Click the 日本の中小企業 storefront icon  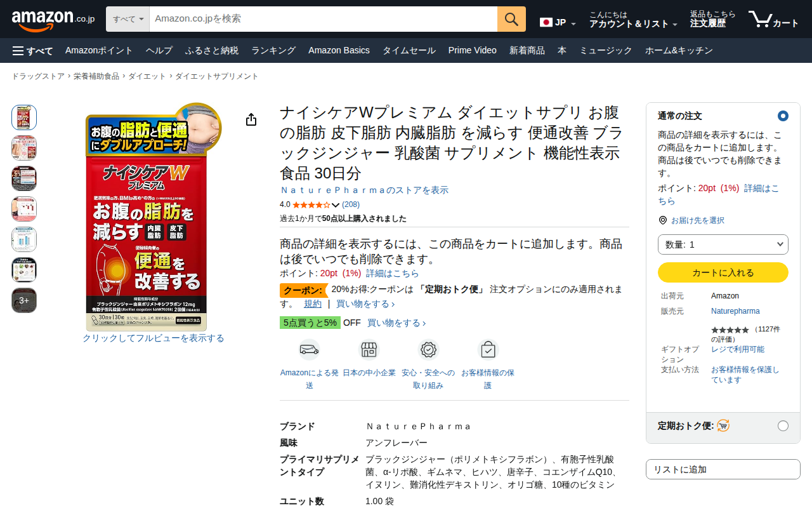(369, 350)
